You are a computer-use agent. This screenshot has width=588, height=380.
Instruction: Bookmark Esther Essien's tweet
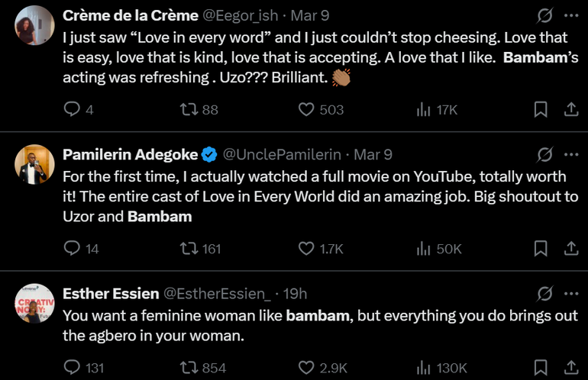(541, 368)
